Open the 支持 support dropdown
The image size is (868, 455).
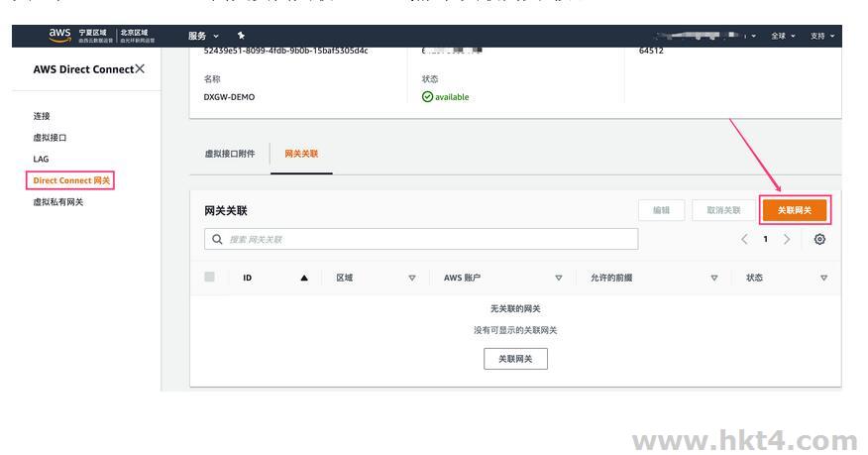pyautogui.click(x=822, y=36)
